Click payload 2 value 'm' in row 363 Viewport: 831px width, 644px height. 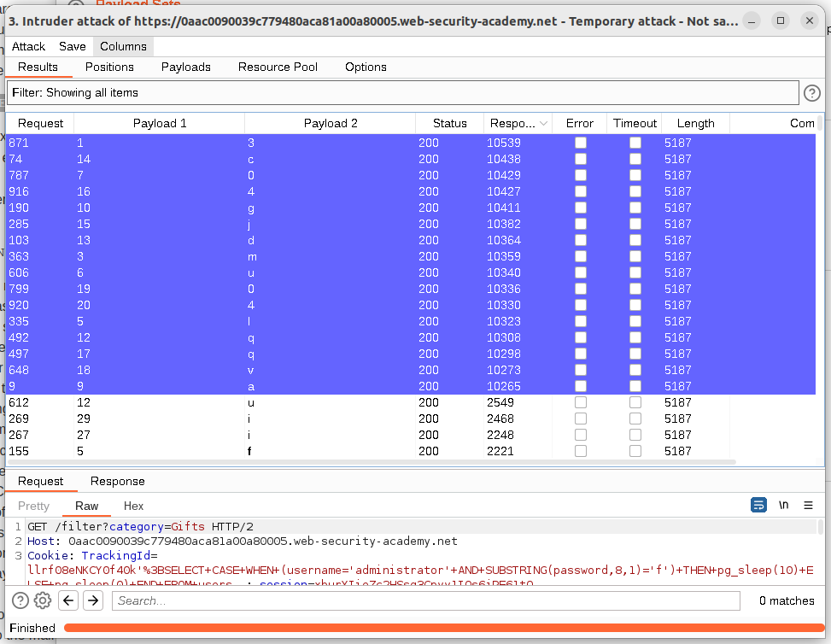252,256
